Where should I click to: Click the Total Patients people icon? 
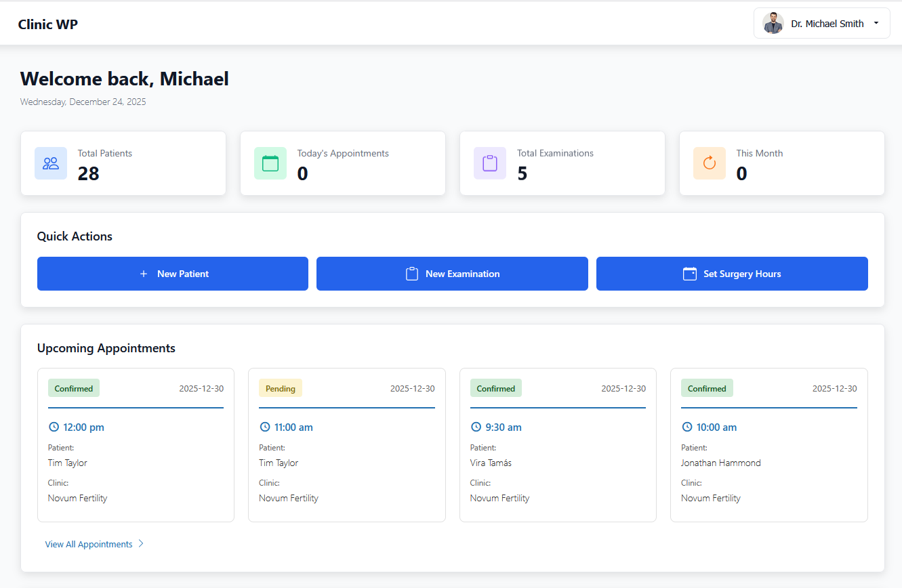coord(51,163)
